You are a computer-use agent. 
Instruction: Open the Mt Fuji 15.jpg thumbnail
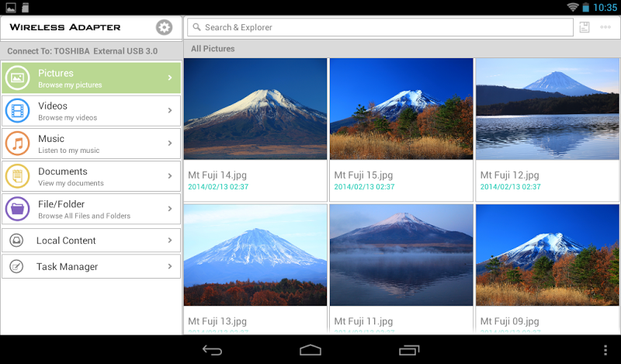(x=401, y=109)
